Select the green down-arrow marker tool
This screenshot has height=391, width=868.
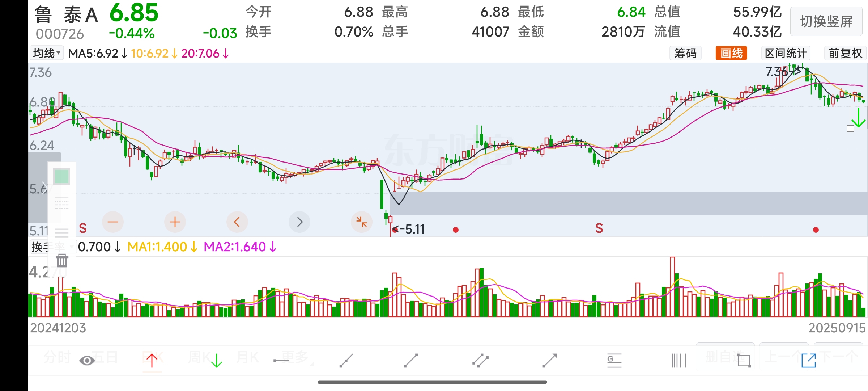(216, 361)
